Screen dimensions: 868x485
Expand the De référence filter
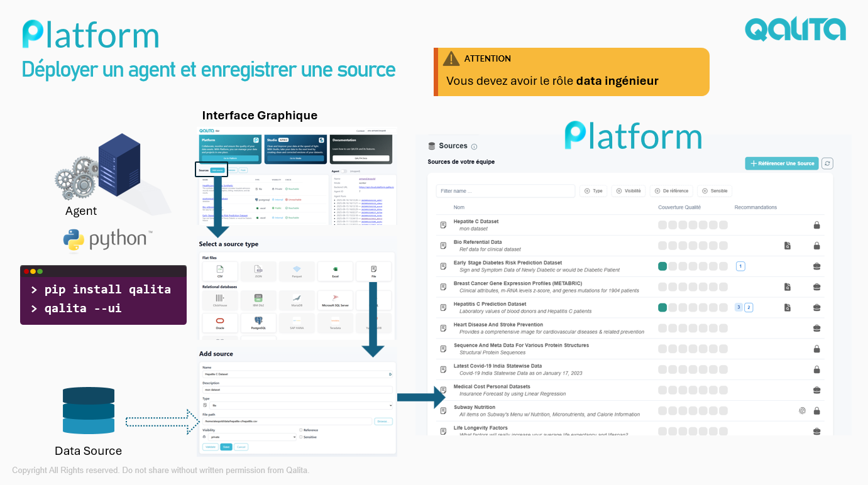(671, 191)
